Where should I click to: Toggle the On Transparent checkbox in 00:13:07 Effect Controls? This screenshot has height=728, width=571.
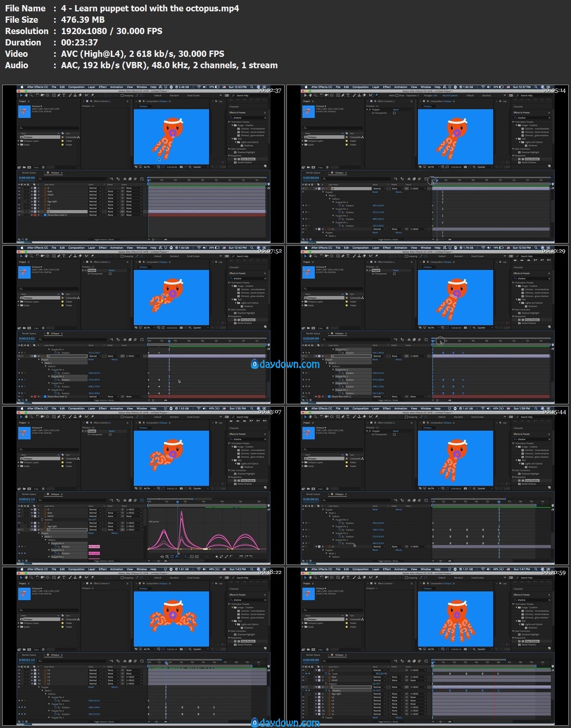tap(110, 434)
